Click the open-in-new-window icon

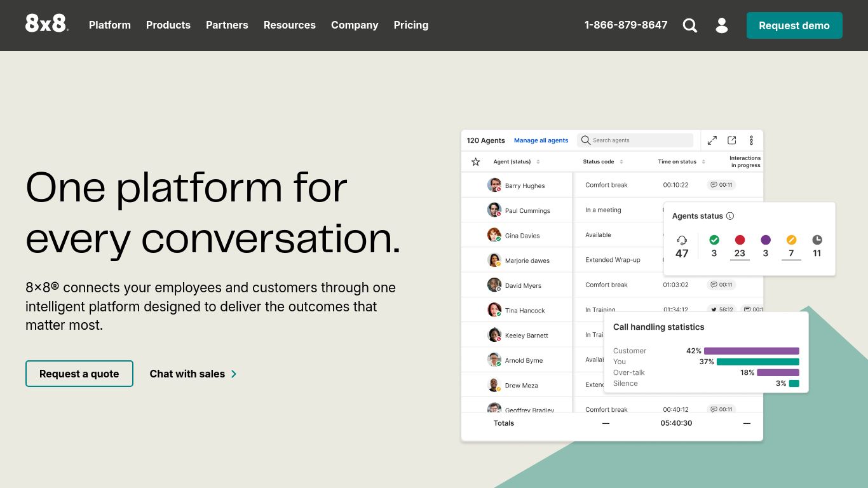tap(732, 140)
